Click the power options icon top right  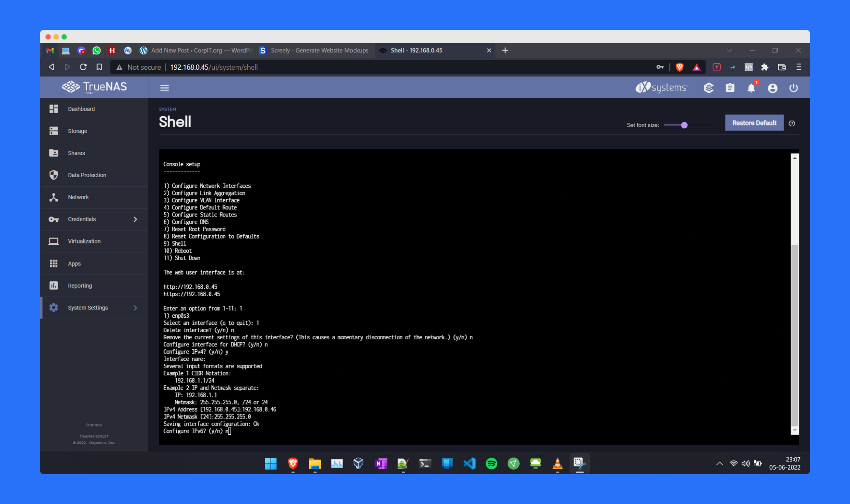tap(794, 88)
